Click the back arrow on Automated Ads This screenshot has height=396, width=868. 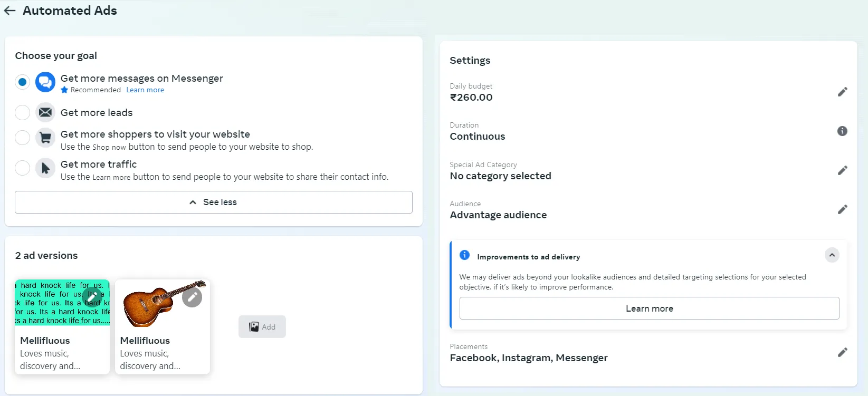tap(9, 11)
